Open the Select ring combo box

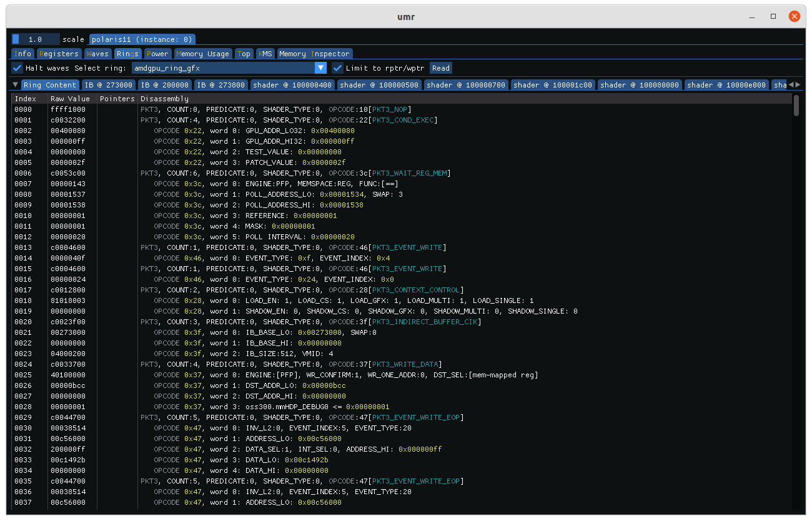click(x=229, y=68)
